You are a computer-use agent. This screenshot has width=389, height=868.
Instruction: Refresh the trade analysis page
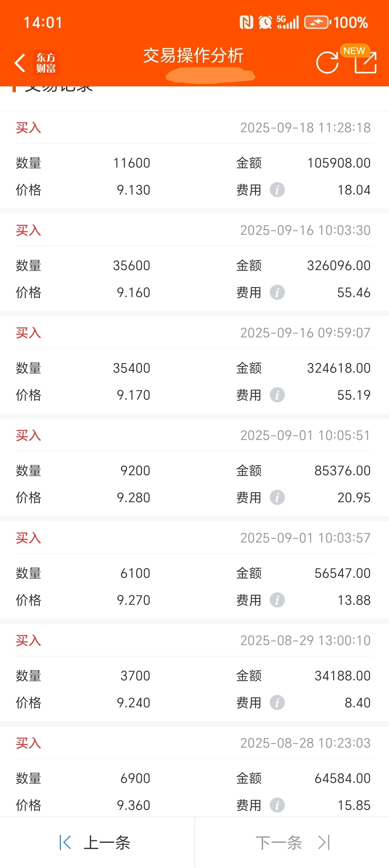tap(327, 63)
